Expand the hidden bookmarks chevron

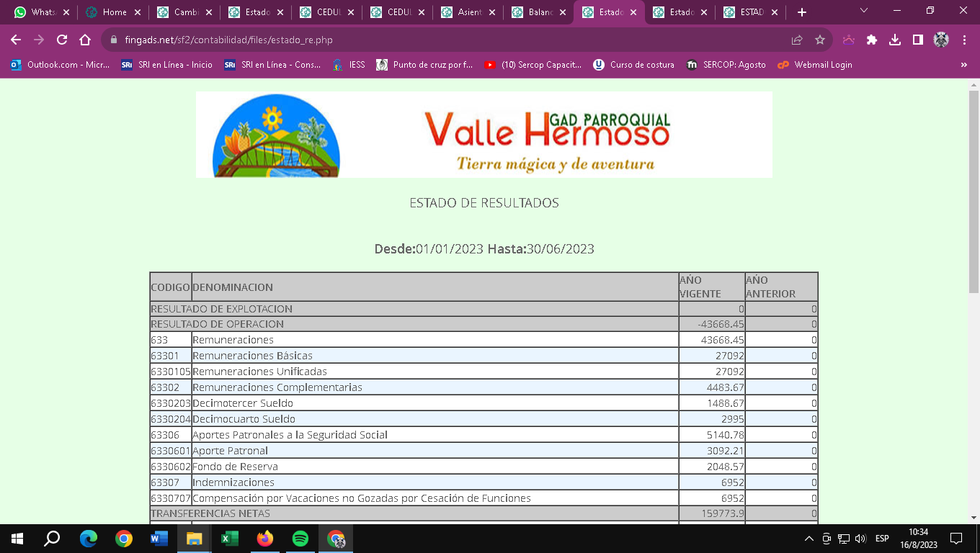(963, 65)
